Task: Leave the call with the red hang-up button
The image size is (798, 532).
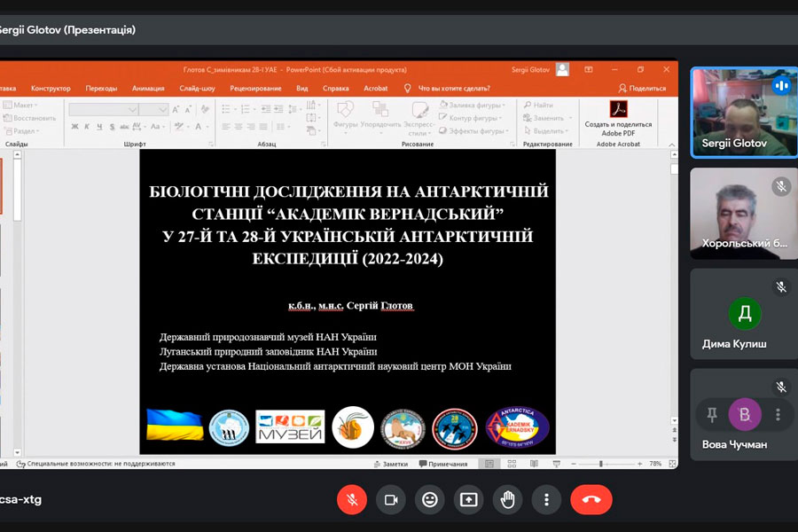Action: pos(591,499)
